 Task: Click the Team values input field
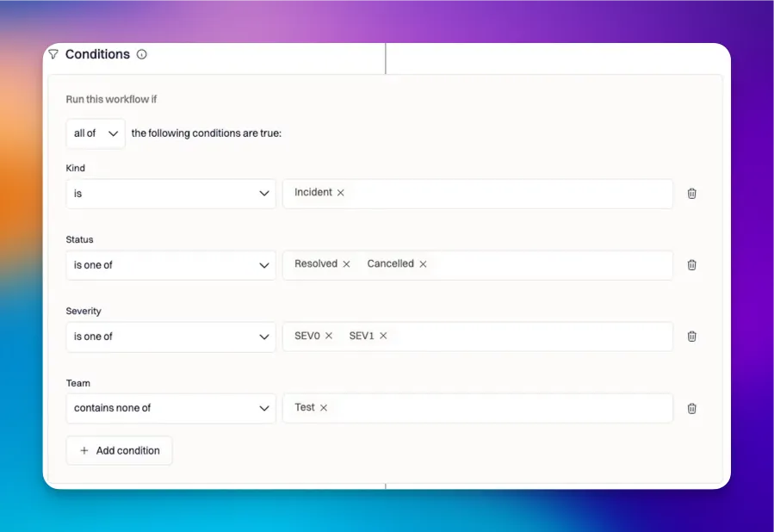click(477, 408)
